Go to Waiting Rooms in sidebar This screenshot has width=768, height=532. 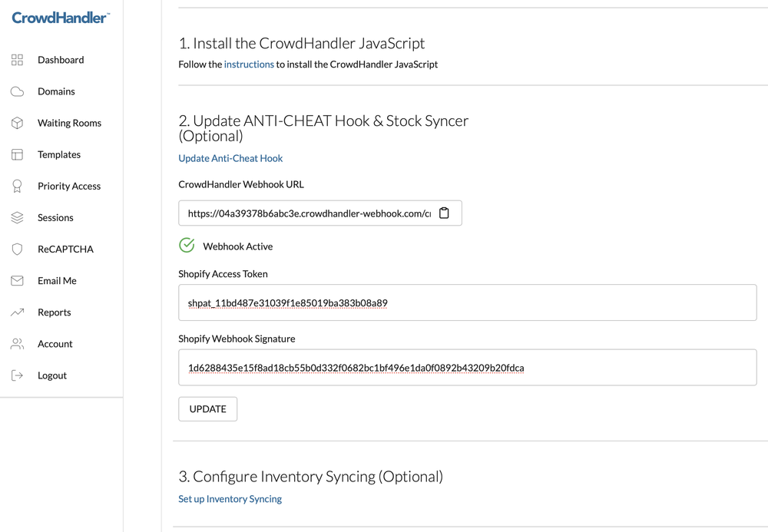[x=69, y=123]
